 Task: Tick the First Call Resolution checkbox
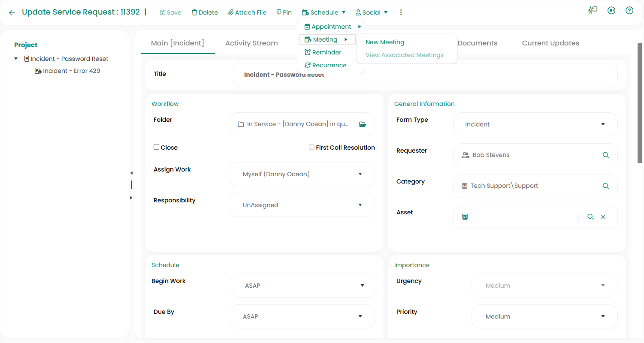[x=312, y=147]
